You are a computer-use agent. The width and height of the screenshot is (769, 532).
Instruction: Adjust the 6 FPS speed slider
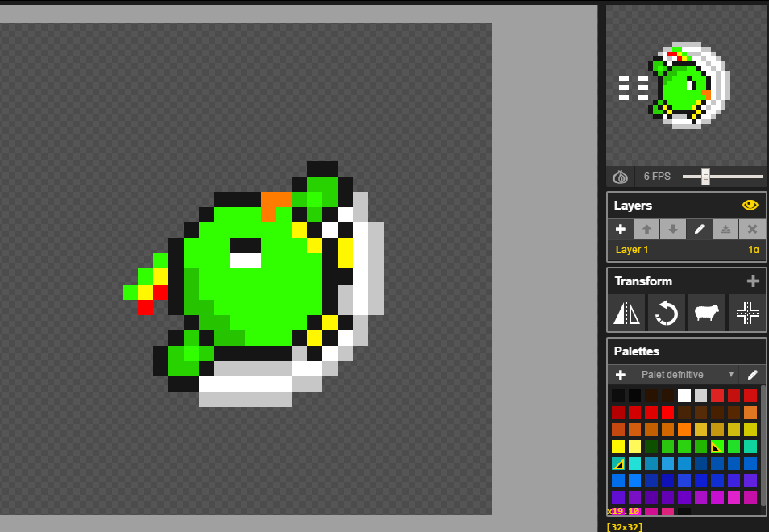click(705, 177)
